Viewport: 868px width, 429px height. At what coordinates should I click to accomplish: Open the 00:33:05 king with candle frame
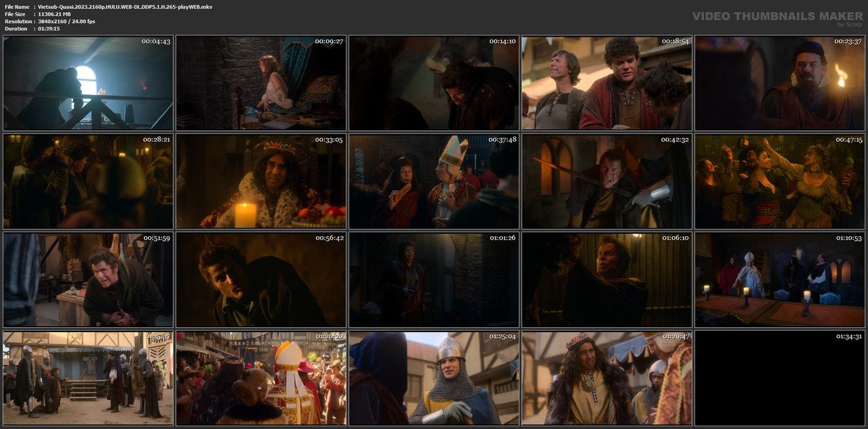click(261, 181)
